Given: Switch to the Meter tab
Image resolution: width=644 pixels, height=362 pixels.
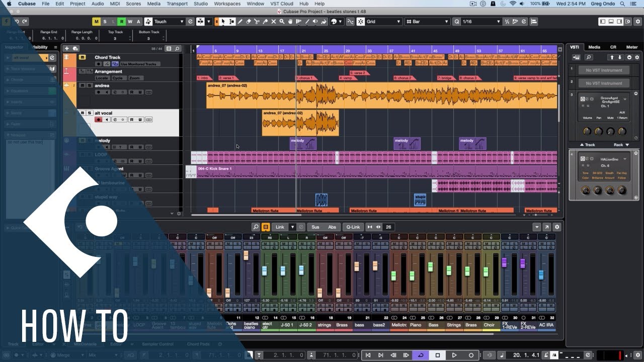Looking at the screenshot, I should (631, 47).
